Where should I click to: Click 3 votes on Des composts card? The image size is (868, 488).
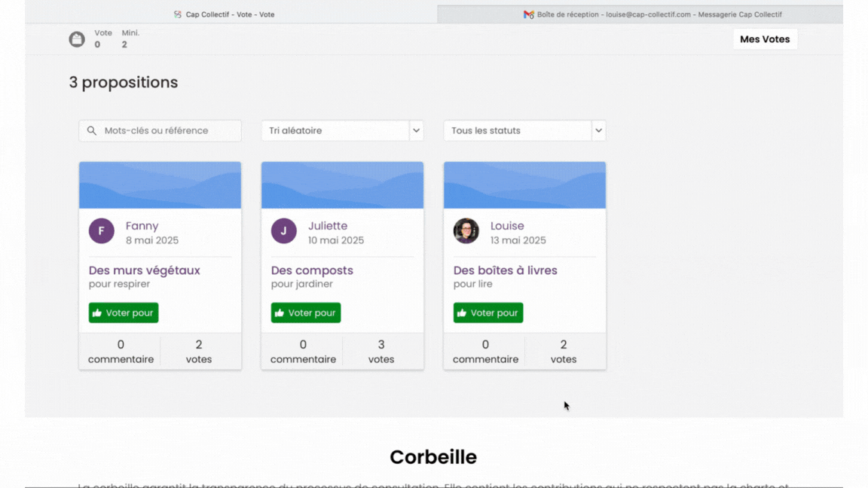(x=381, y=352)
